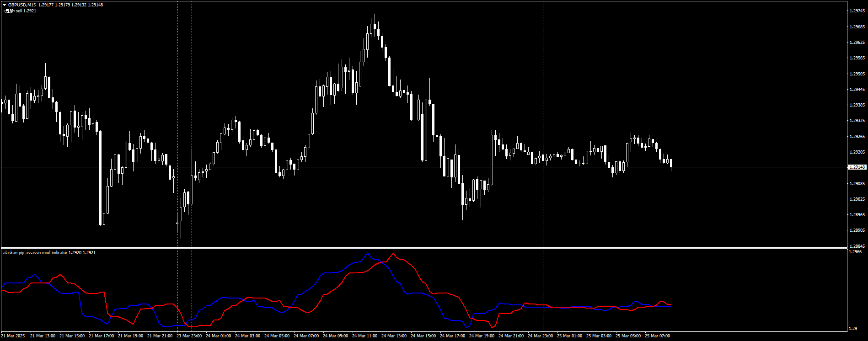Viewport: 868px width, 341px height.
Task: Open the GBPUSD,M15 chart dropdown arrow
Action: pos(4,5)
